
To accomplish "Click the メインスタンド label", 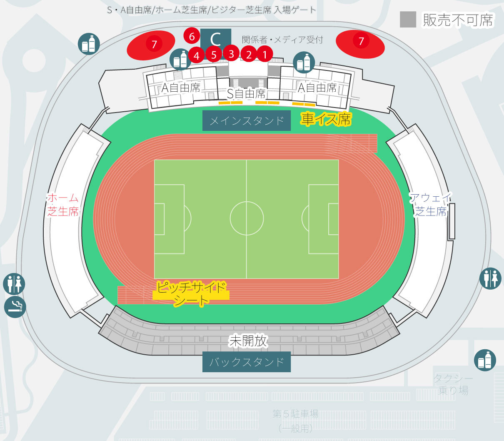I will tap(247, 121).
